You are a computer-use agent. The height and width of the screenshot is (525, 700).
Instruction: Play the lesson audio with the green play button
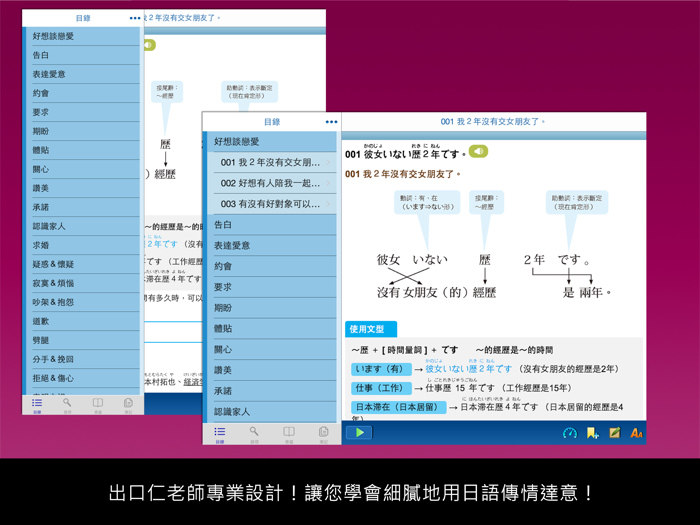(359, 432)
